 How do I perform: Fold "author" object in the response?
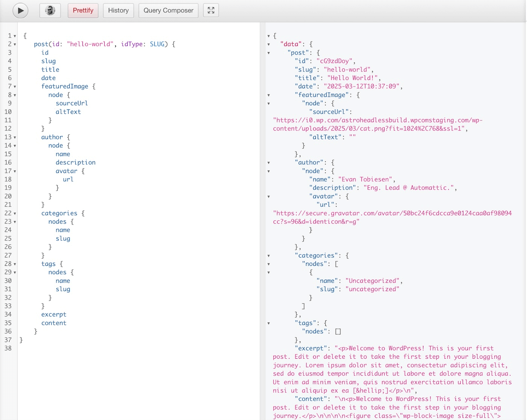(269, 163)
